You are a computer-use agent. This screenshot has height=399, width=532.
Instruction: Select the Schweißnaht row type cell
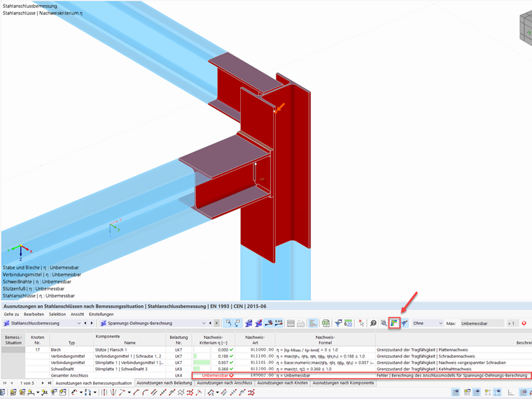pos(71,369)
